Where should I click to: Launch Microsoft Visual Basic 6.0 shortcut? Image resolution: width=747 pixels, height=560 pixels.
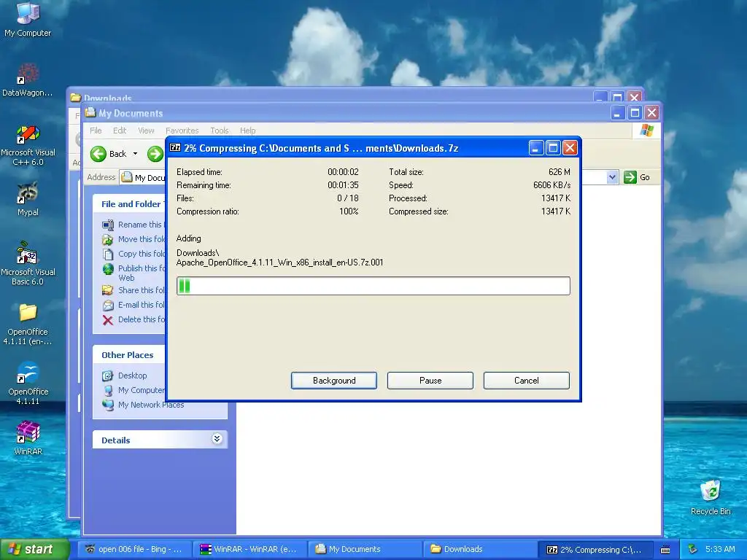28,263
